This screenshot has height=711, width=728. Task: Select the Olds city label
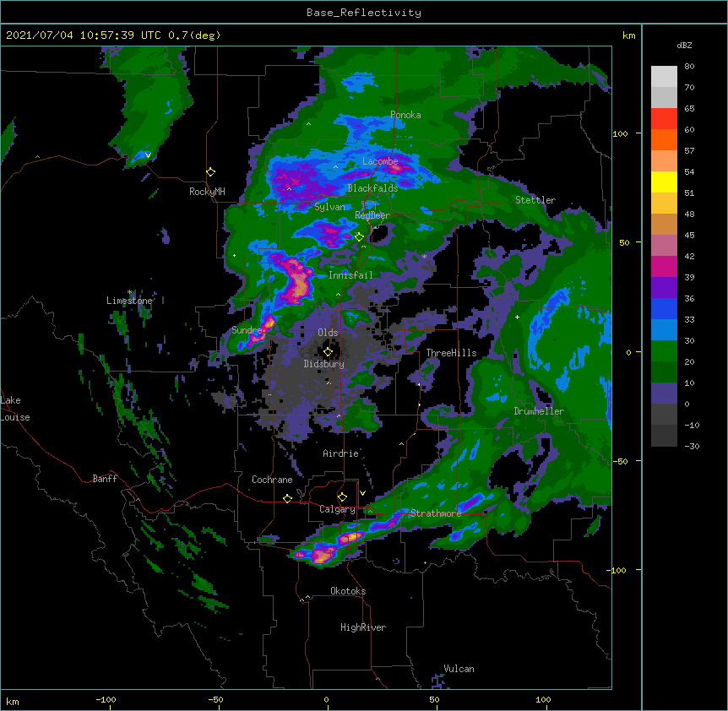[328, 333]
